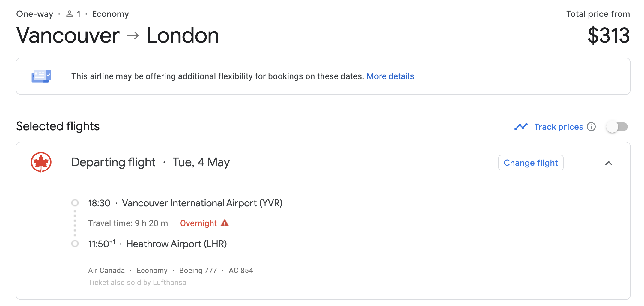Collapse the departing flight details chevron

point(608,163)
